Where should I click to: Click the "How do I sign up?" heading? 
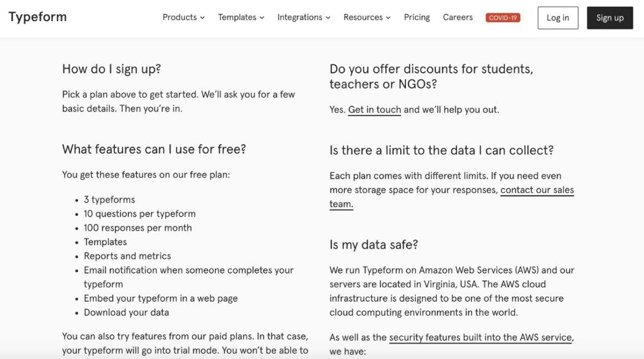click(112, 69)
